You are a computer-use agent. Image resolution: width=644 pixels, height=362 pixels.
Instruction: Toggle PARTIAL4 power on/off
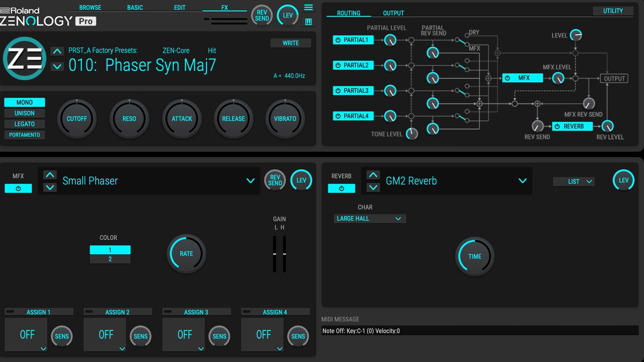(353, 116)
